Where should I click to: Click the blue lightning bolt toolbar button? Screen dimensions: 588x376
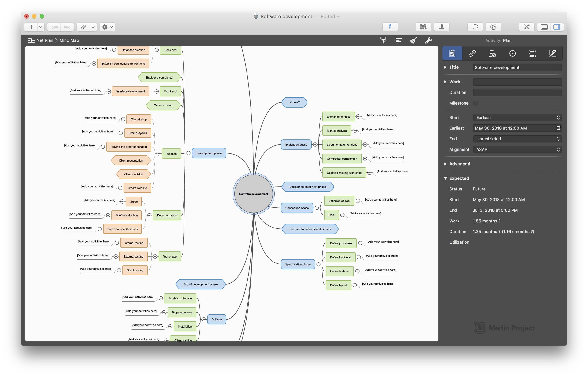point(390,27)
